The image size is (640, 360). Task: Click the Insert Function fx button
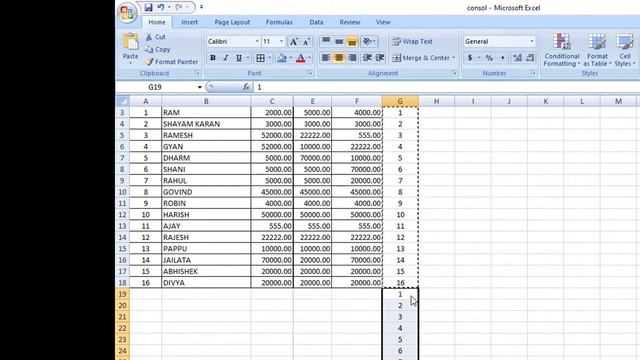(246, 87)
